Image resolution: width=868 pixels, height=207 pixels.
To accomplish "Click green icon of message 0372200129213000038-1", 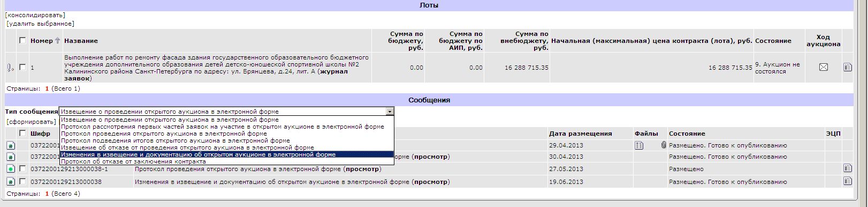I will [x=11, y=169].
